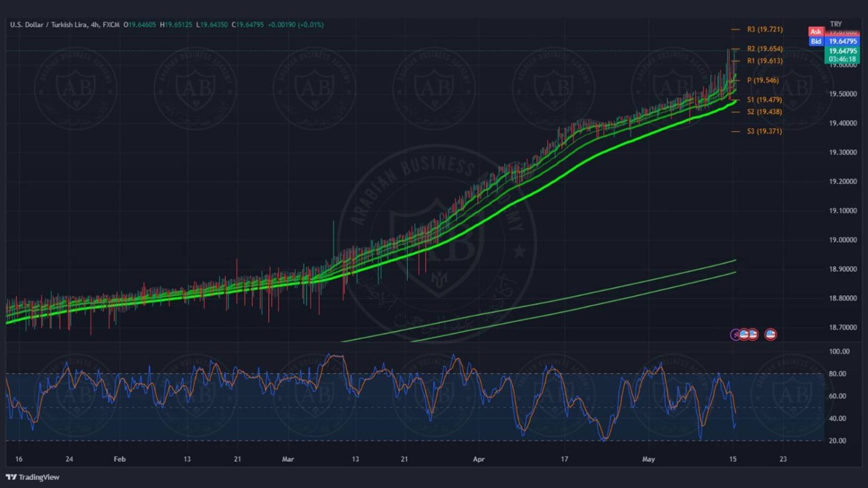
Task: Click 18.70000 on the price axis
Action: point(843,327)
